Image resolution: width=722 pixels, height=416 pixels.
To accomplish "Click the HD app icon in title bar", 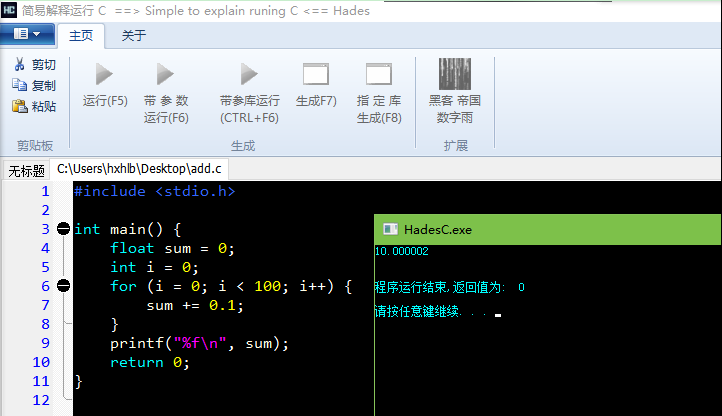I will pyautogui.click(x=10, y=10).
